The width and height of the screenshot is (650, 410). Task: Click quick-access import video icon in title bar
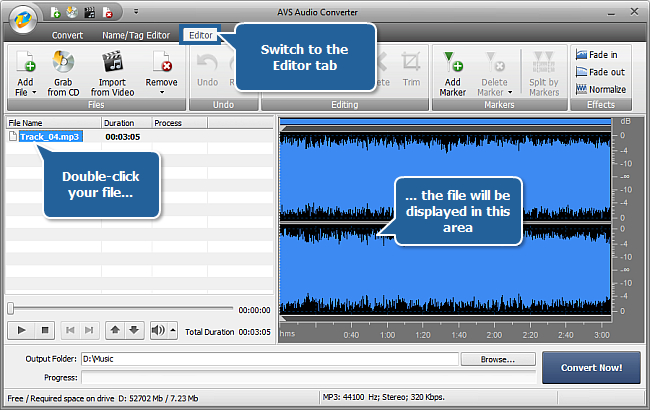90,12
